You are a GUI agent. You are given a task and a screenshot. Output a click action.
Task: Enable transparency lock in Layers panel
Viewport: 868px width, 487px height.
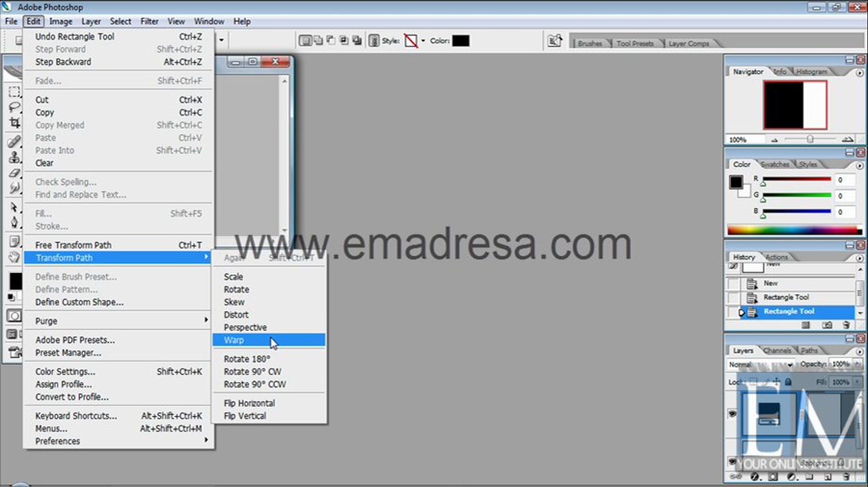754,381
